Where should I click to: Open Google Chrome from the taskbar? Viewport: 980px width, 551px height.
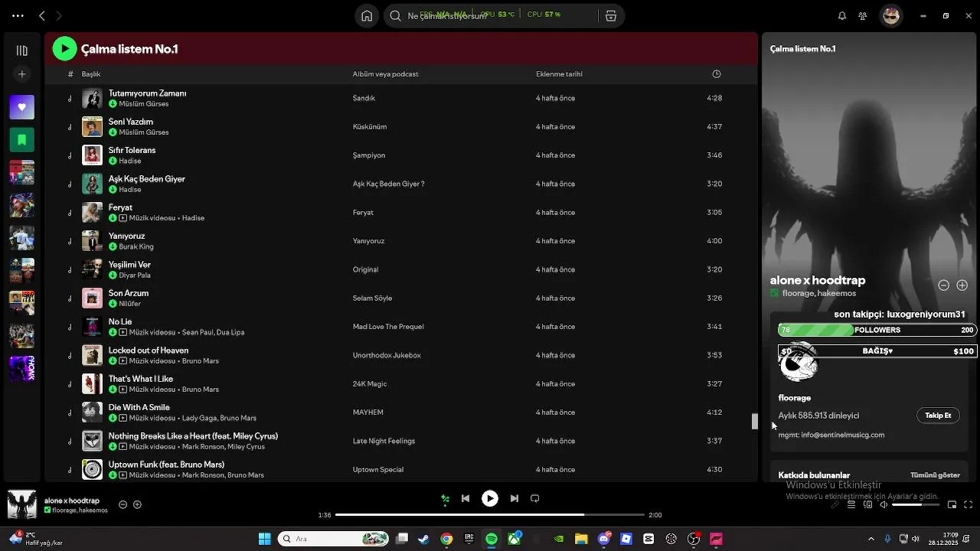tap(446, 539)
